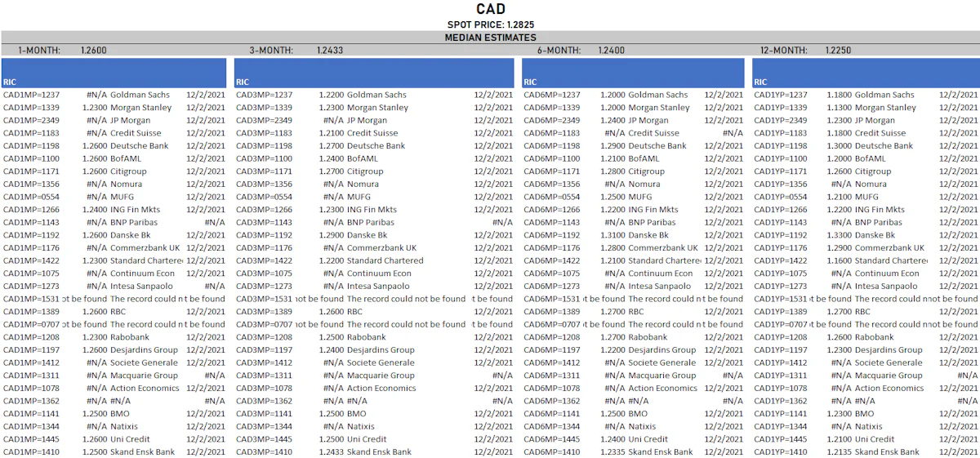Click Uni Credit in the 3-month table
This screenshot has width=980, height=458.
(367, 439)
